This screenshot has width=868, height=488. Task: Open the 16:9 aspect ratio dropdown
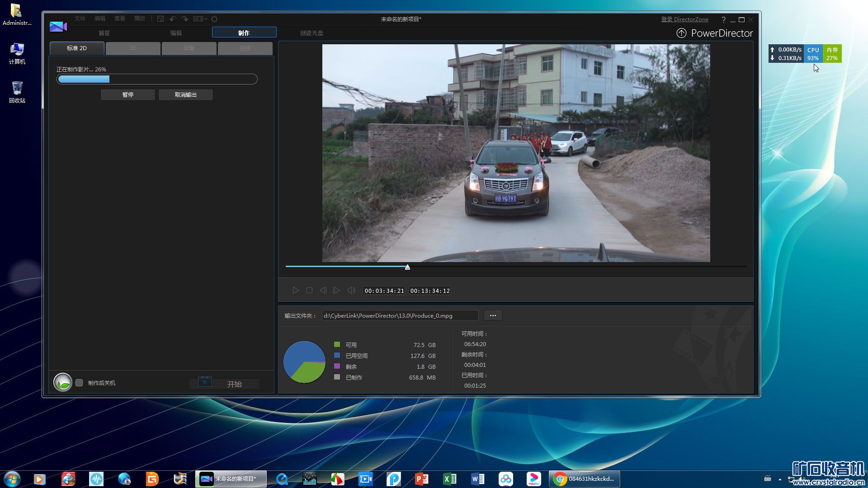(x=200, y=19)
